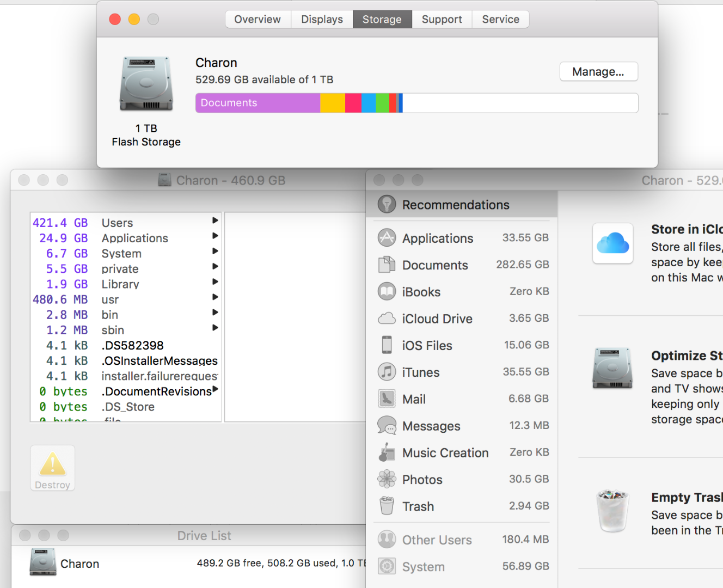The image size is (723, 588).
Task: Select the .OSInstallerMessages file row
Action: pos(126,360)
